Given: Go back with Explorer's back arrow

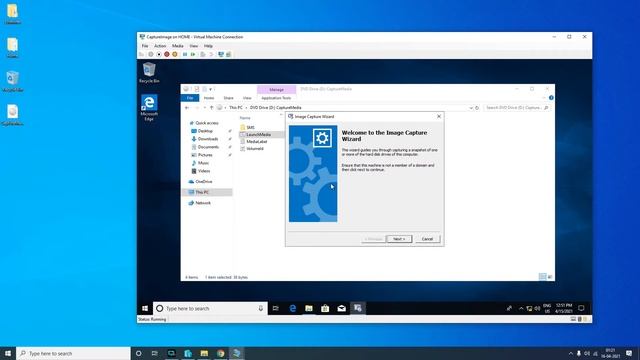Looking at the screenshot, I should 187,108.
